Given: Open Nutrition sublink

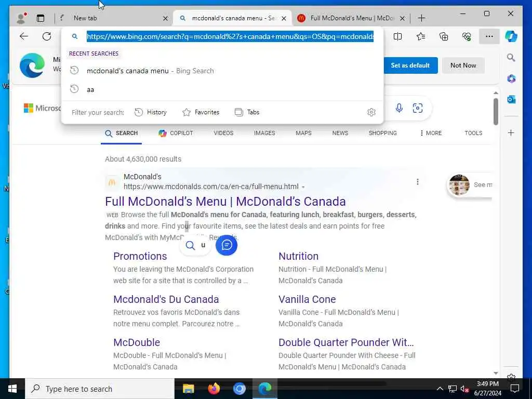Looking at the screenshot, I should click(299, 256).
